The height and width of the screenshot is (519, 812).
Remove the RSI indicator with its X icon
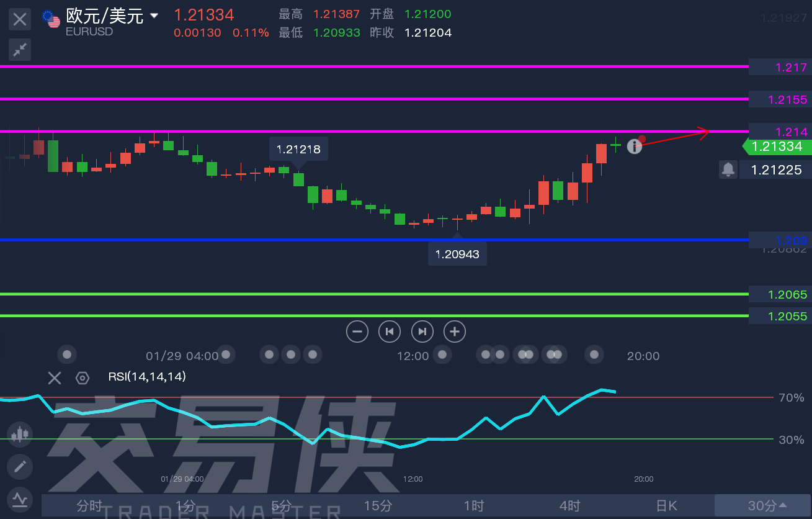coord(55,377)
